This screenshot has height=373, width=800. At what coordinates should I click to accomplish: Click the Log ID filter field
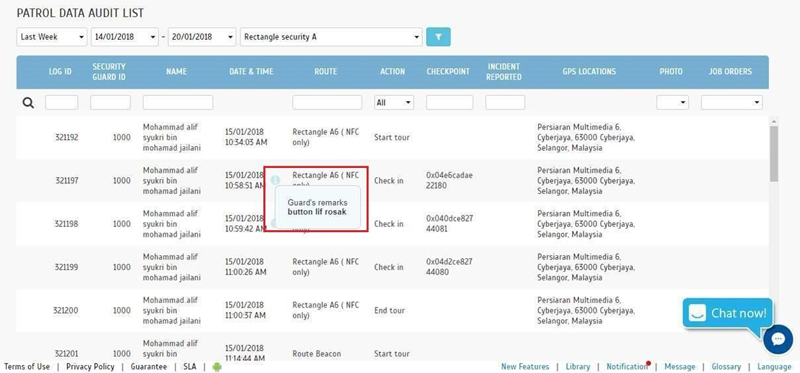(62, 103)
